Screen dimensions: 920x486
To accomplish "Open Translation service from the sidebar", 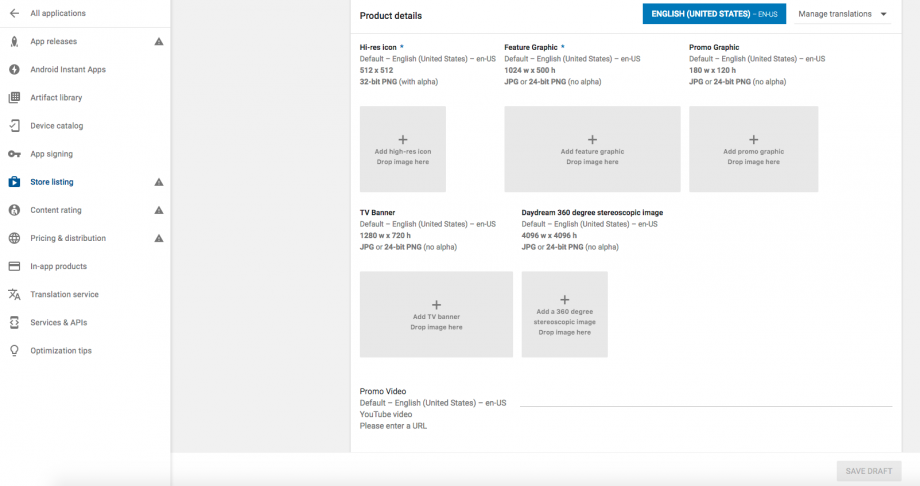I will point(64,294).
